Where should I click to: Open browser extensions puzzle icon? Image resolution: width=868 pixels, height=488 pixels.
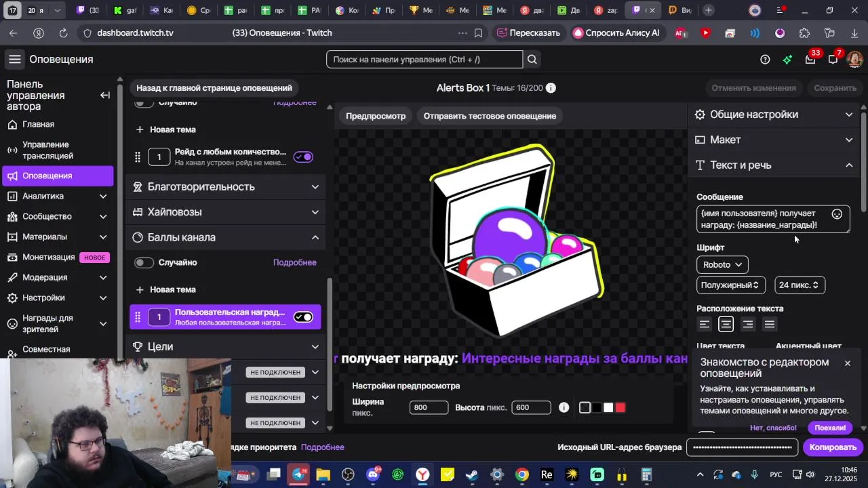pos(805,33)
